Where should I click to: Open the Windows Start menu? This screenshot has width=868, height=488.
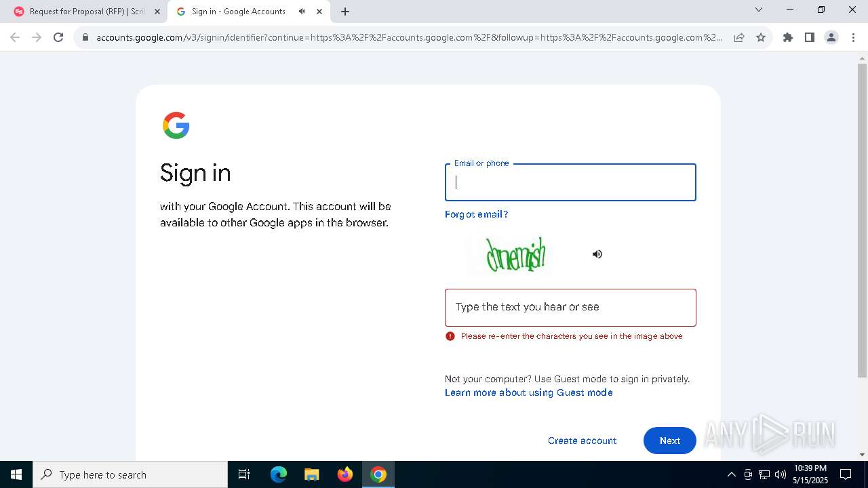[16, 474]
